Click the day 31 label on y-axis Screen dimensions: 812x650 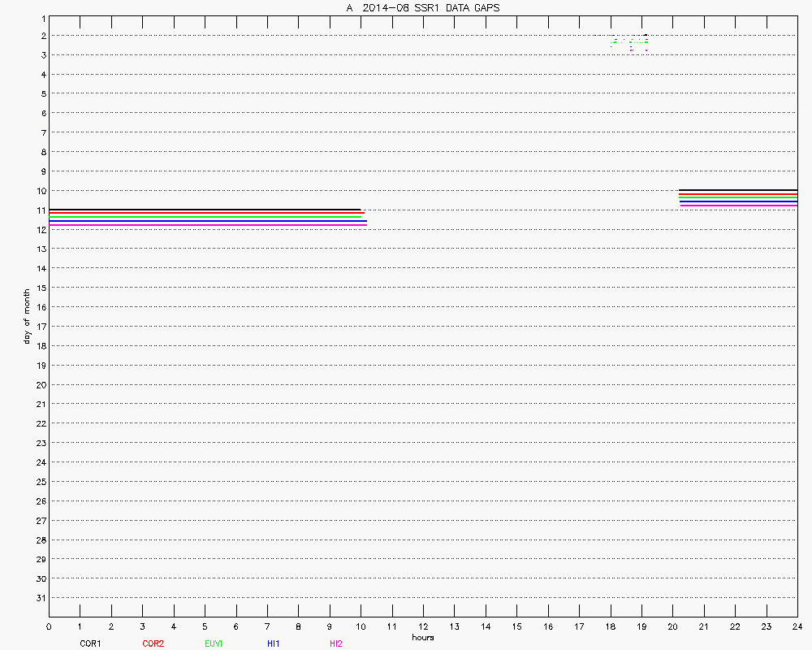(x=40, y=598)
